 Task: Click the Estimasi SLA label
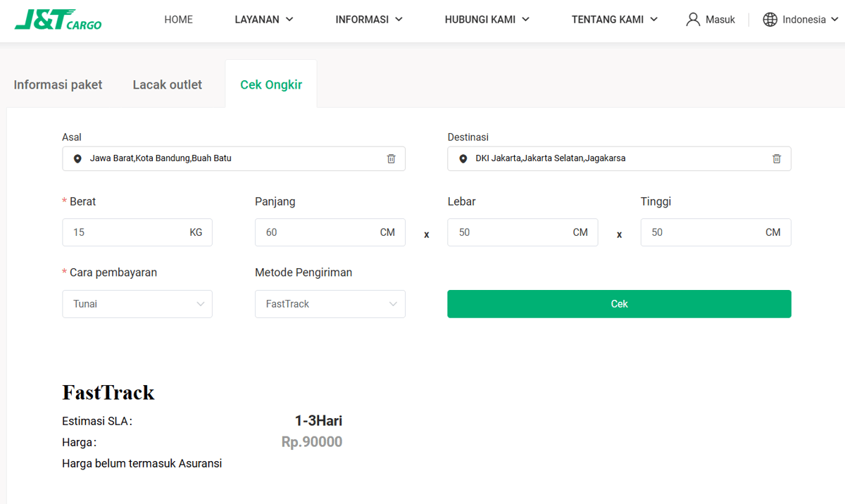pyautogui.click(x=97, y=421)
